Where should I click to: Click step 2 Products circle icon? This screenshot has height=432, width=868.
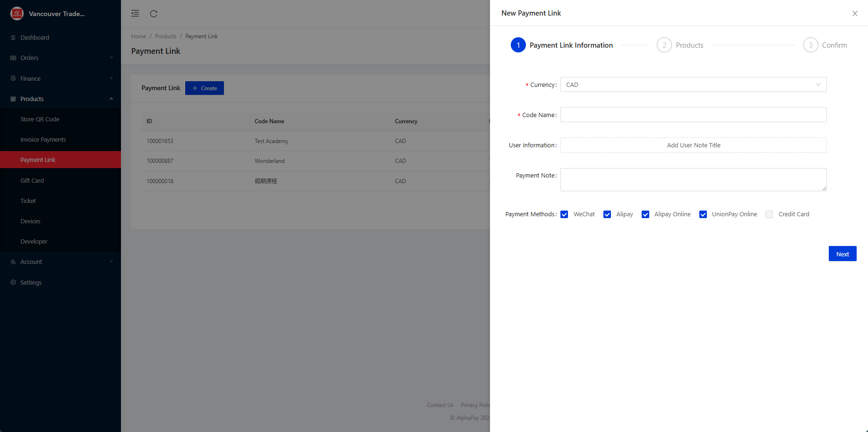pos(664,45)
